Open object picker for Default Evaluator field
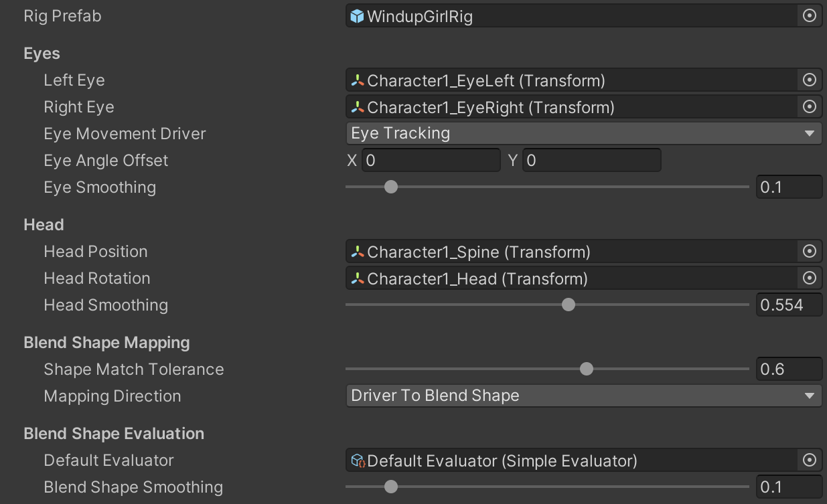The width and height of the screenshot is (827, 504). point(810,460)
